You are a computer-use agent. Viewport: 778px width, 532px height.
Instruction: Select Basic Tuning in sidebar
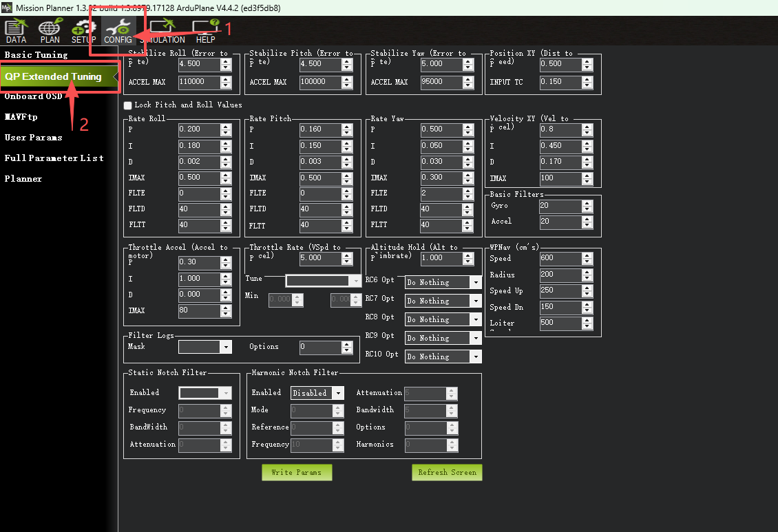(x=36, y=55)
